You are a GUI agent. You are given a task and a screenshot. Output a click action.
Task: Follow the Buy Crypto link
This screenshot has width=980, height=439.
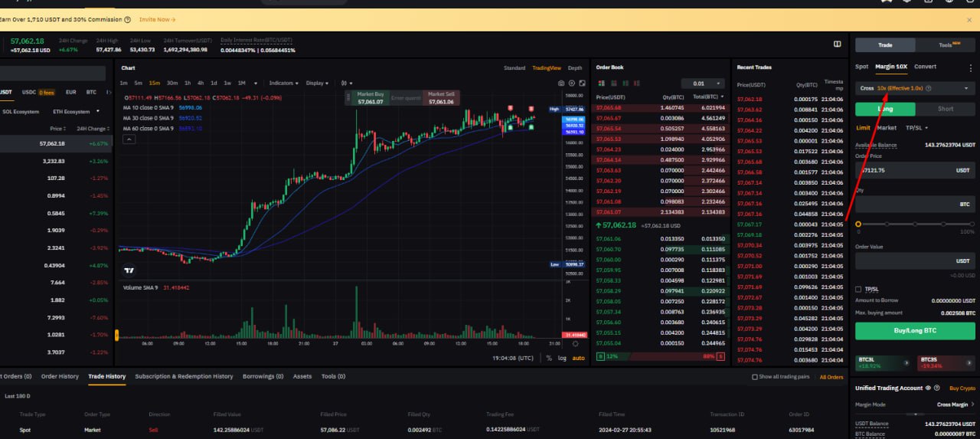pos(962,388)
